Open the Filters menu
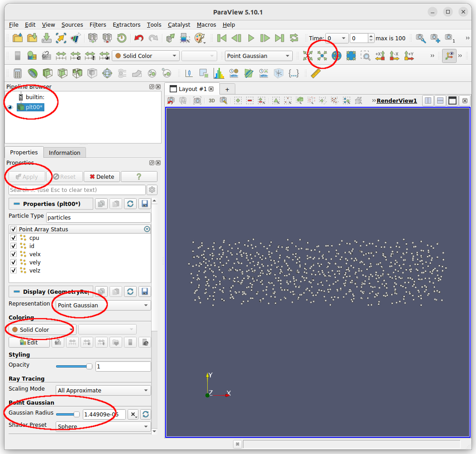The image size is (476, 454). (98, 25)
